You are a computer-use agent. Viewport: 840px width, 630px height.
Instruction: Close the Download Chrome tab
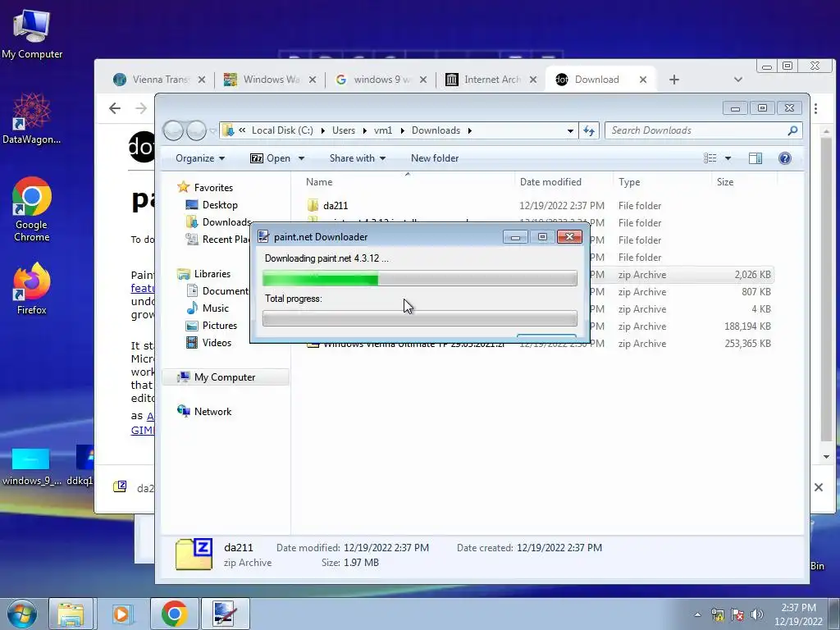coord(643,80)
